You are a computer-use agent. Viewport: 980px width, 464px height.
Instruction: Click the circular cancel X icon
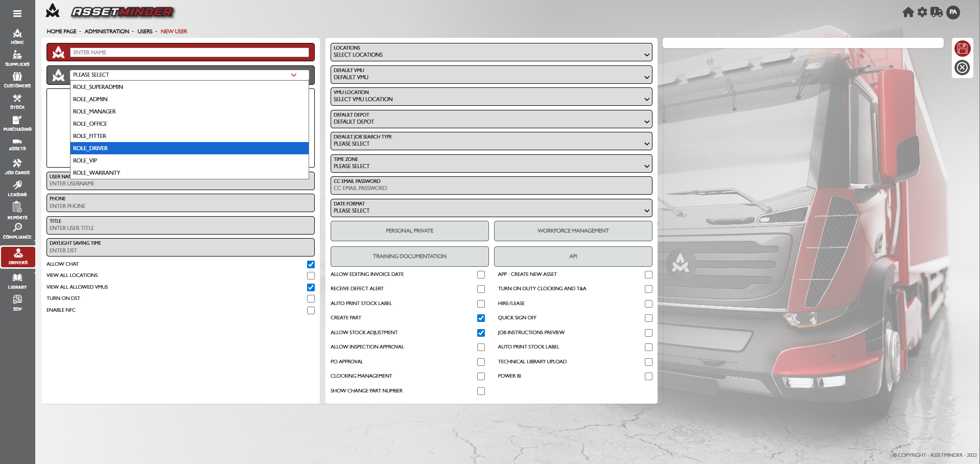[962, 67]
